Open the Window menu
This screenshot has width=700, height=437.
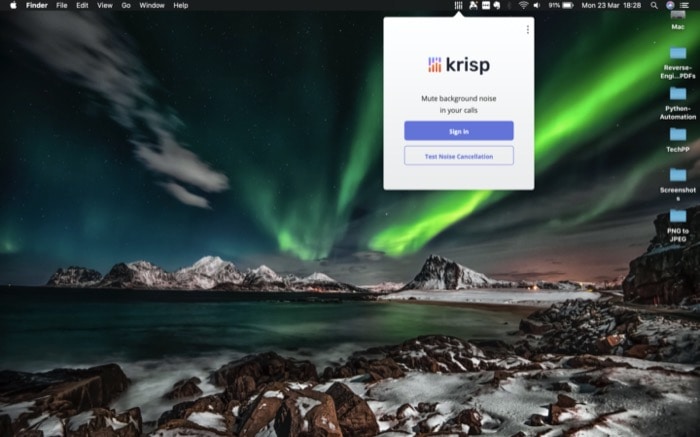click(152, 5)
